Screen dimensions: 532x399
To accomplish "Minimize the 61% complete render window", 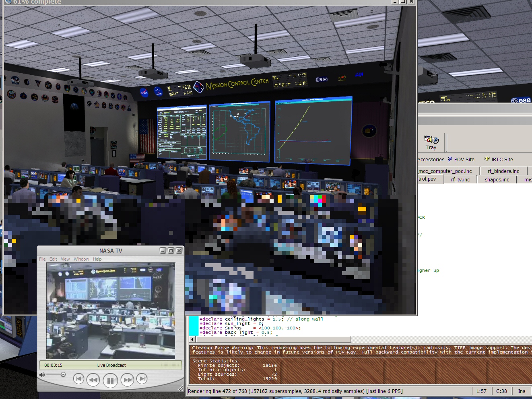I will point(395,2).
